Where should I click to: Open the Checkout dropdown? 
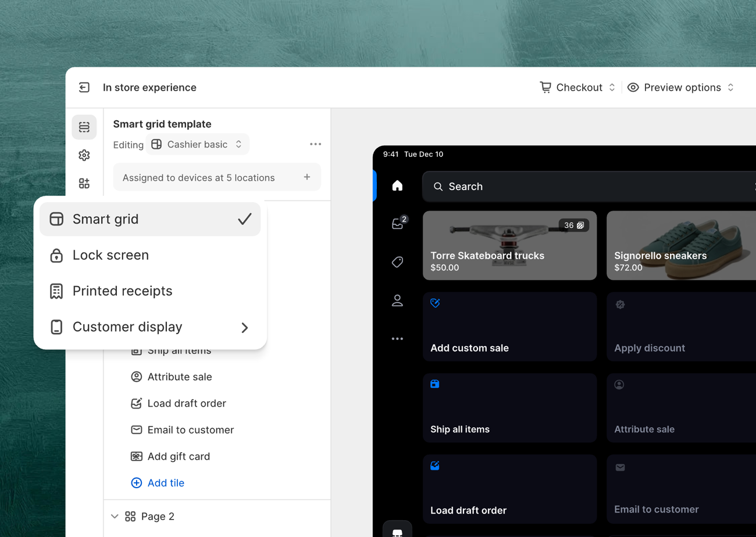tap(577, 87)
